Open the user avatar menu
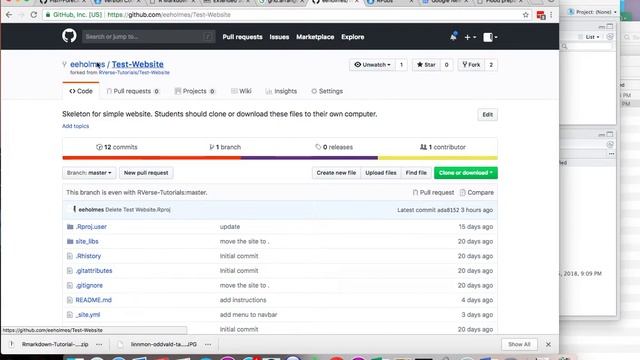This screenshot has height=360, width=640. point(490,37)
